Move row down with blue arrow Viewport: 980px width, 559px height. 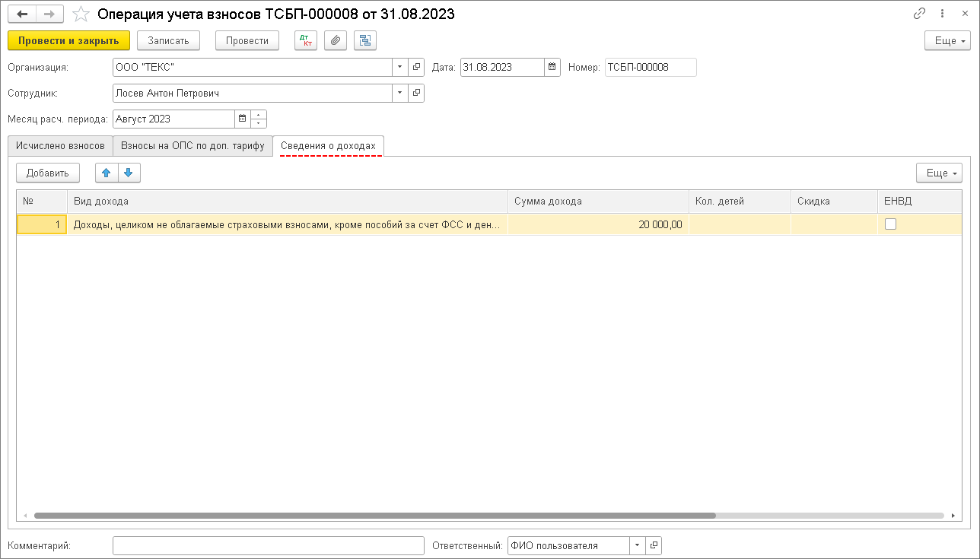(x=129, y=173)
